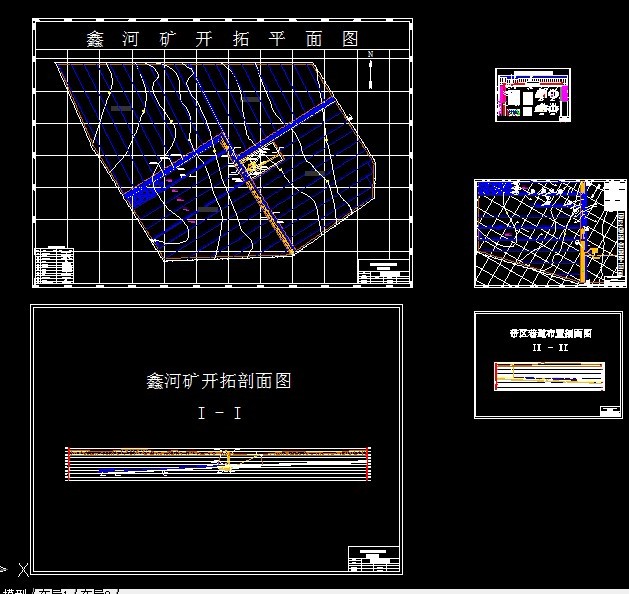Select the small pink-bordered drawing sheet

533,95
